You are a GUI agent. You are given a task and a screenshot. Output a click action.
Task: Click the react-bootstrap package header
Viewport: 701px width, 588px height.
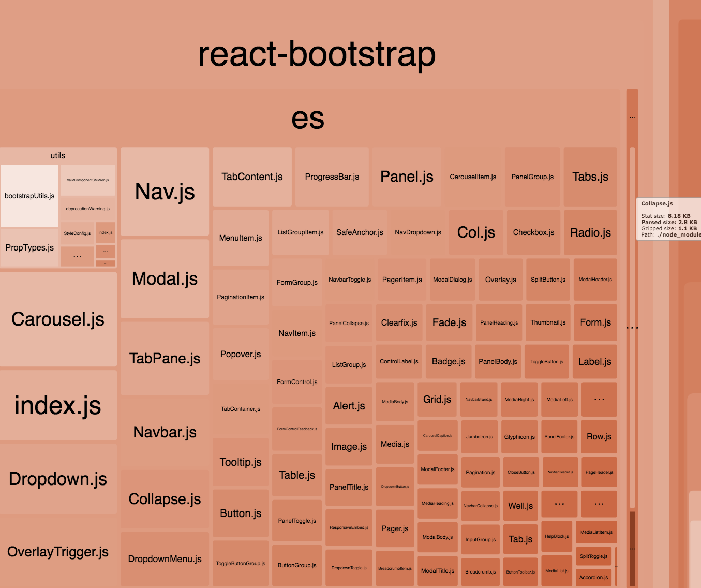click(x=317, y=54)
